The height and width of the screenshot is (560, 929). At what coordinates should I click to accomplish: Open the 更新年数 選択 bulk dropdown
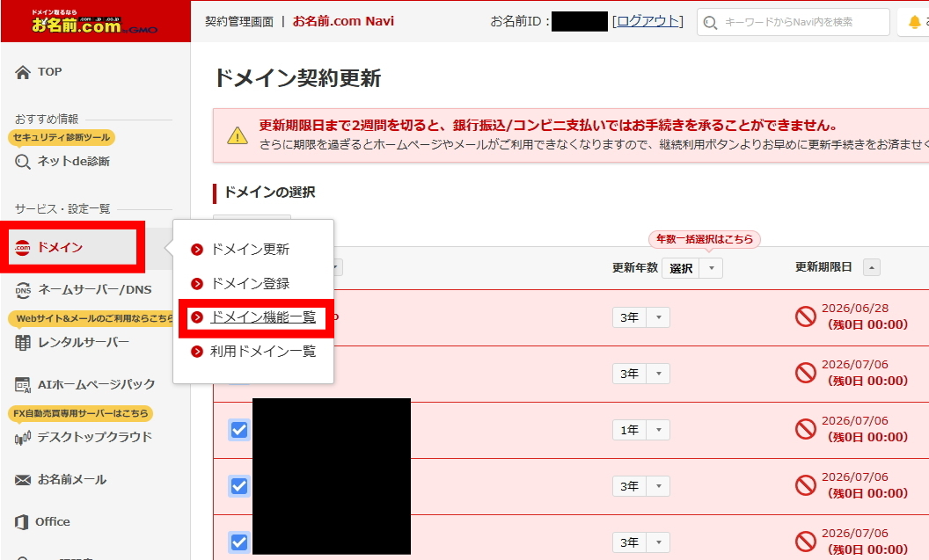pos(692,268)
